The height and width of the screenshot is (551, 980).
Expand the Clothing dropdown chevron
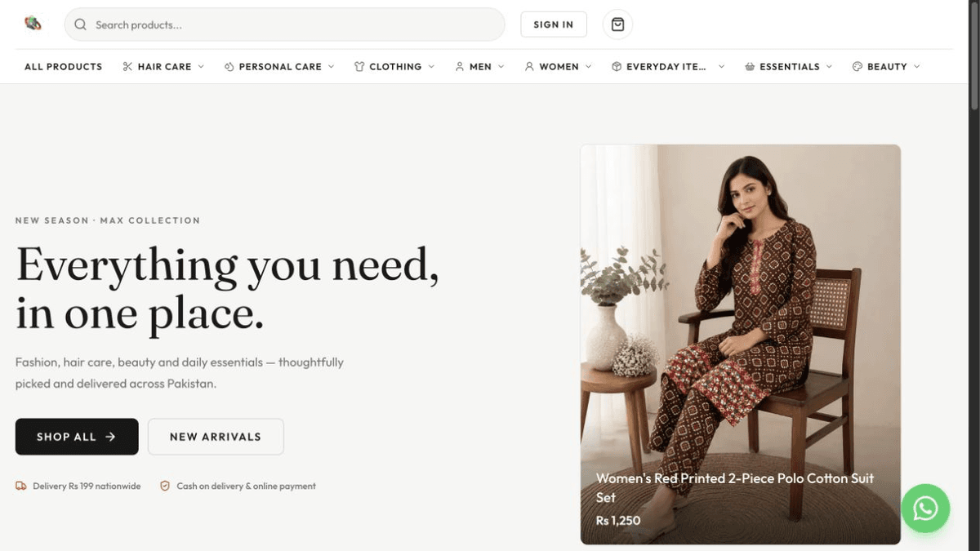(431, 67)
